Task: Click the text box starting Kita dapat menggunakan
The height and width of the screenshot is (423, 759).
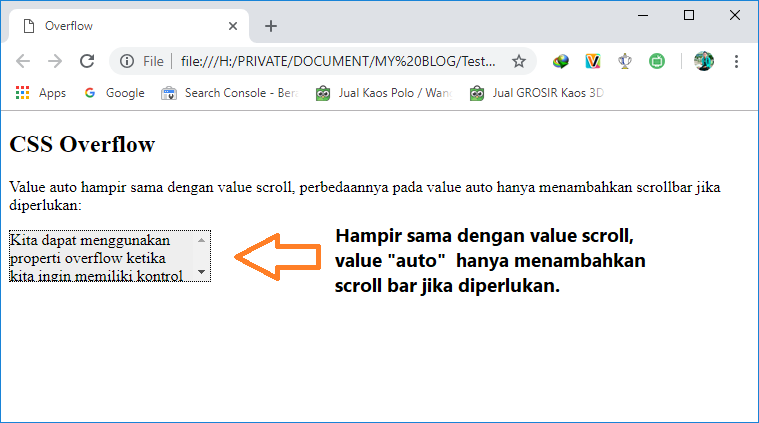Action: pos(110,256)
